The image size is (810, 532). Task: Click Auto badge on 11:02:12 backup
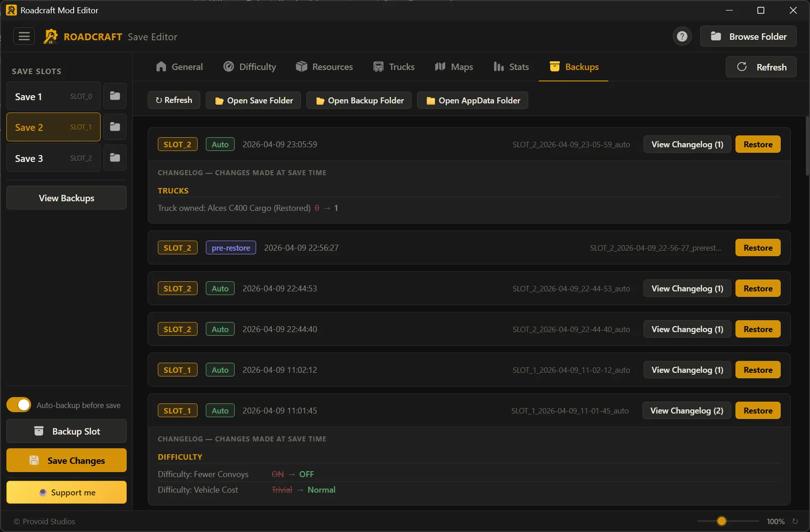(x=220, y=370)
